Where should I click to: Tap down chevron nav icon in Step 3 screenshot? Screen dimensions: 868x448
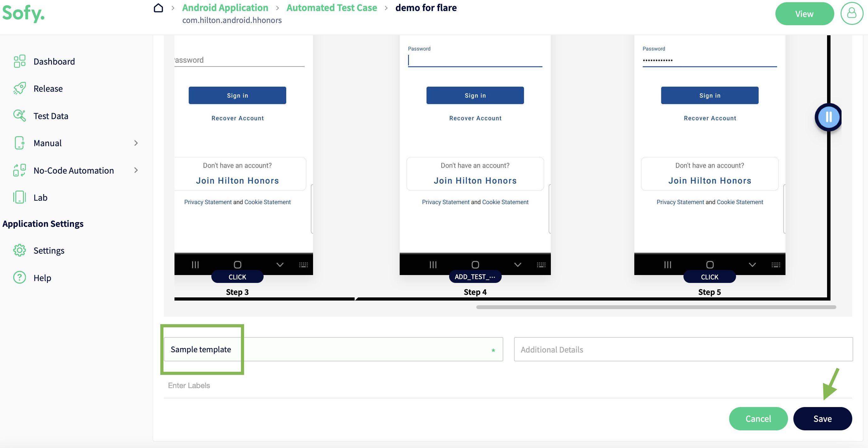[280, 265]
